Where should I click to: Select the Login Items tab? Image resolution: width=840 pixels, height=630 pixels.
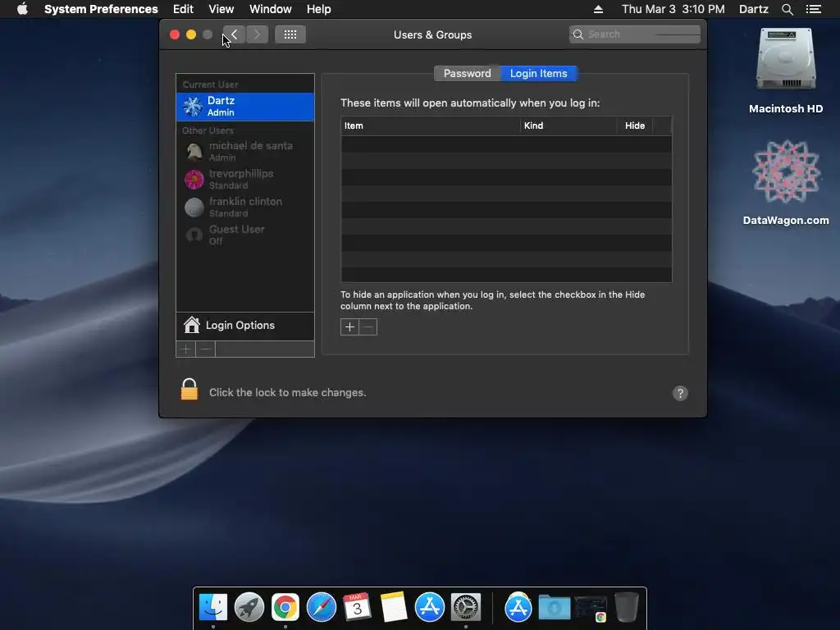pyautogui.click(x=538, y=73)
